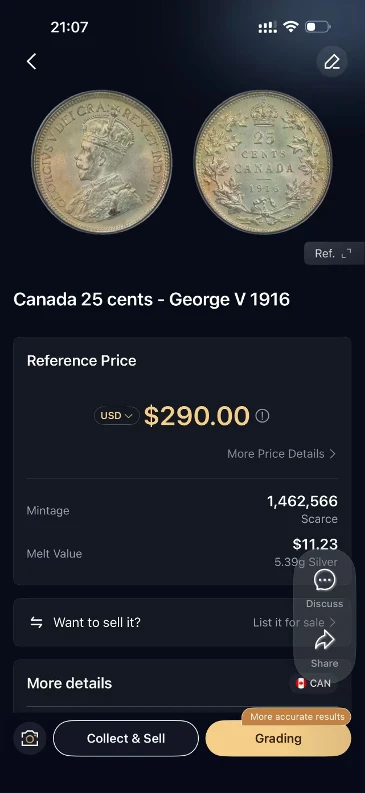
Task: Tap the Collect & Sell button
Action: click(x=126, y=738)
